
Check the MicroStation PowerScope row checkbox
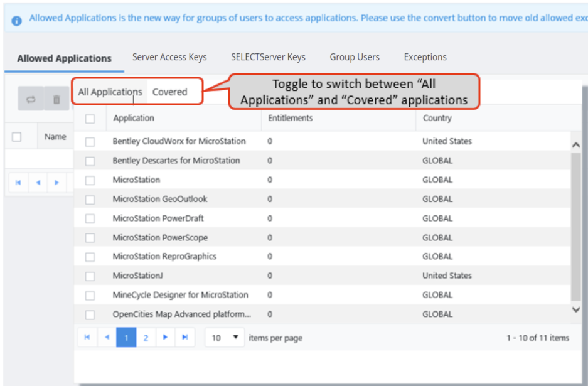(90, 238)
